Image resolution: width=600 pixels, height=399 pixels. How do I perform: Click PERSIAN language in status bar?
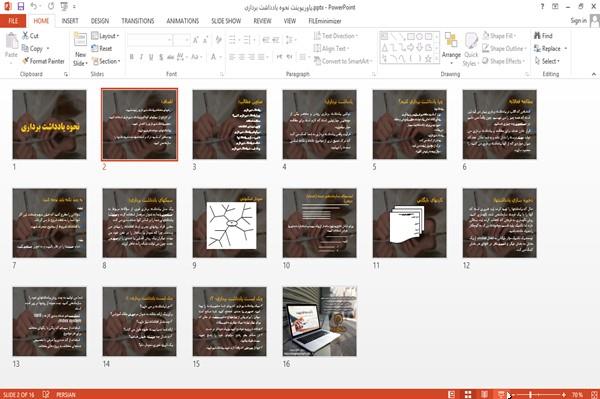click(x=66, y=394)
